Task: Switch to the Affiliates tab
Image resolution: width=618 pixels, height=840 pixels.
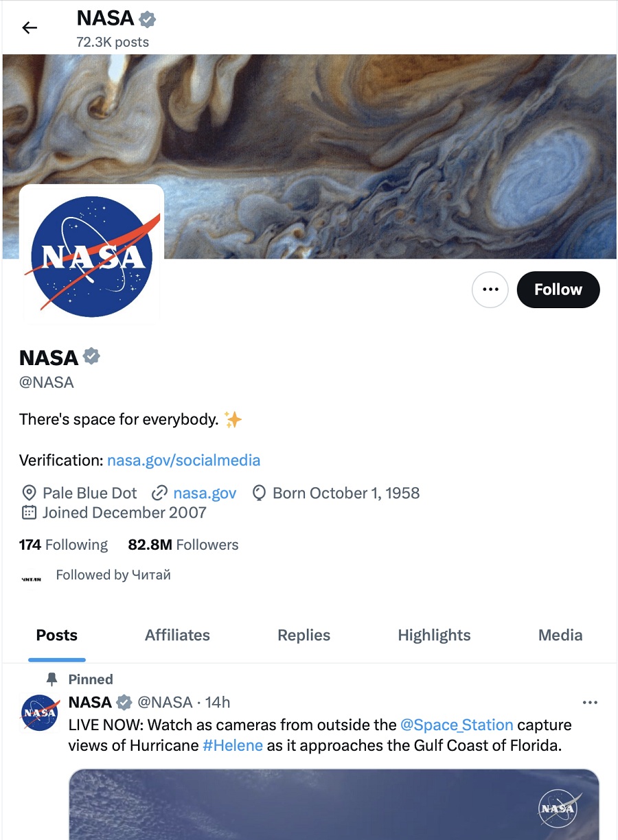Action: click(176, 635)
